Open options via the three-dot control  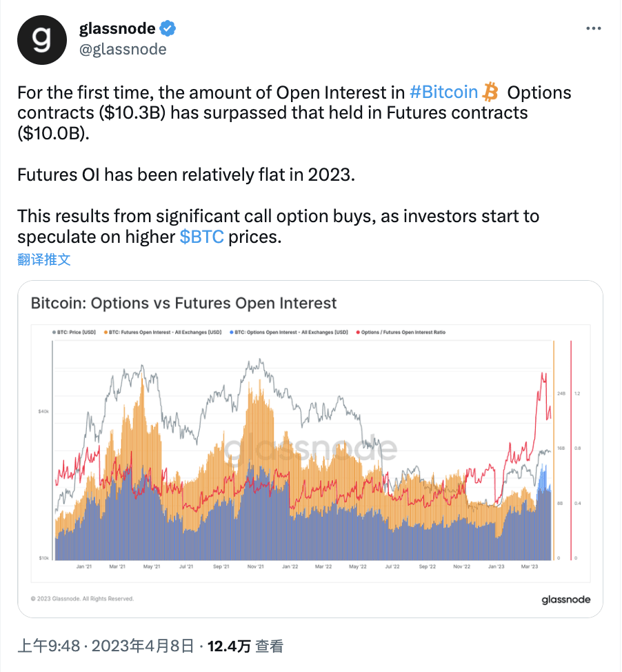coord(593,28)
